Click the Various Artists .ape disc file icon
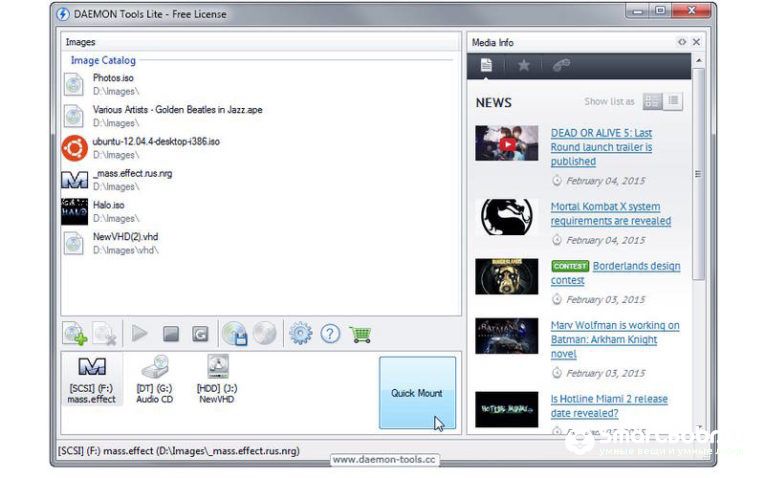 click(x=74, y=116)
